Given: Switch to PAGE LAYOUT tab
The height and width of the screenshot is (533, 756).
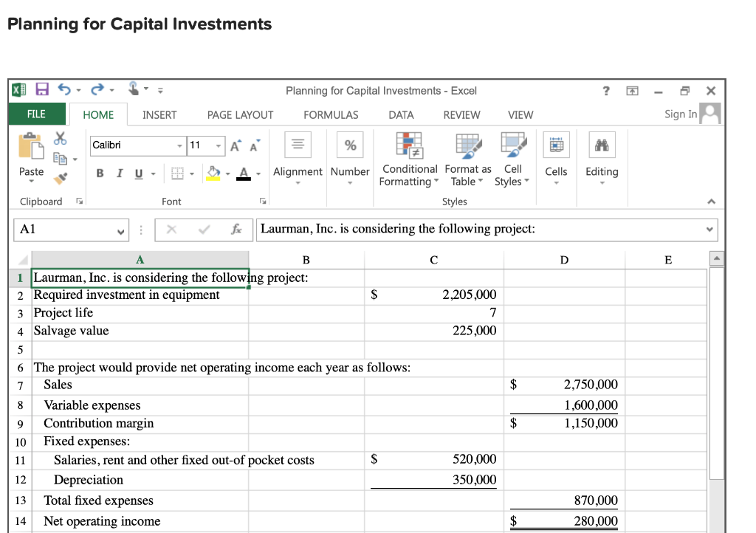Looking at the screenshot, I should tap(240, 114).
